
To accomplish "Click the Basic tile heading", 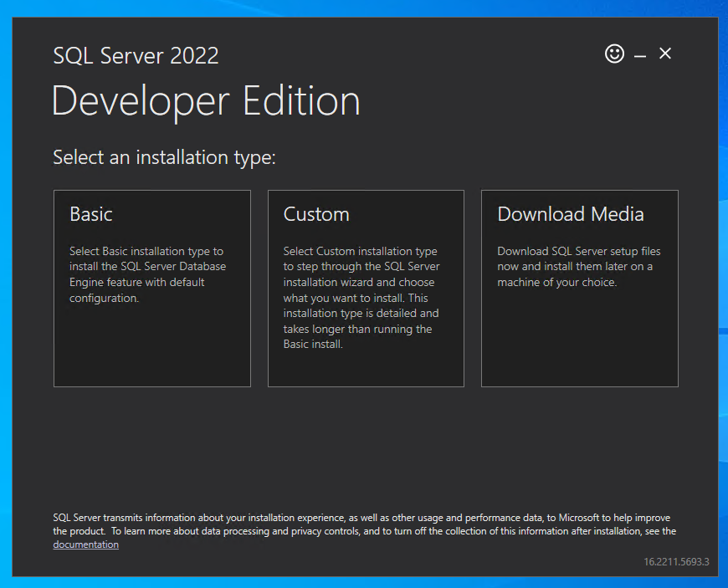I will pos(90,214).
